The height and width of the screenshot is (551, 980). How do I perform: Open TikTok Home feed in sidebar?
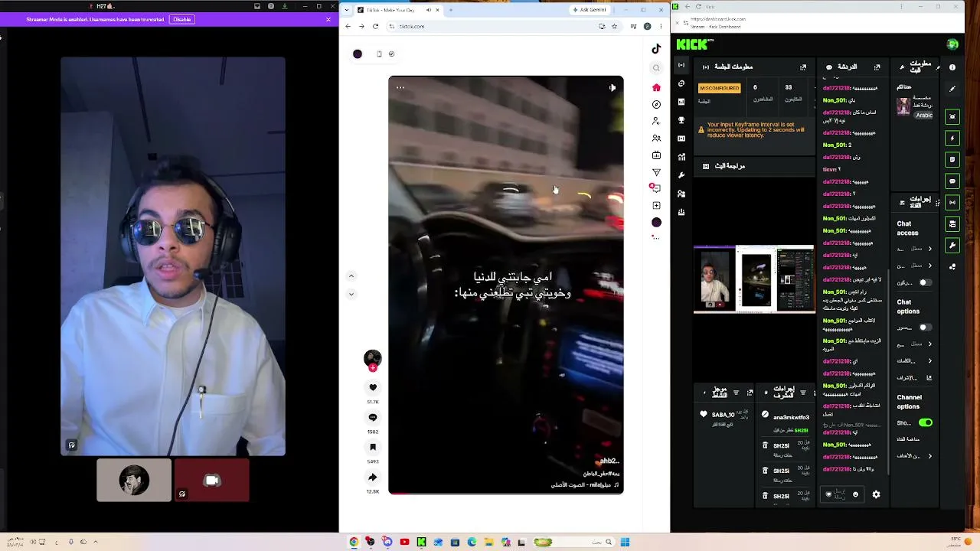coord(656,87)
